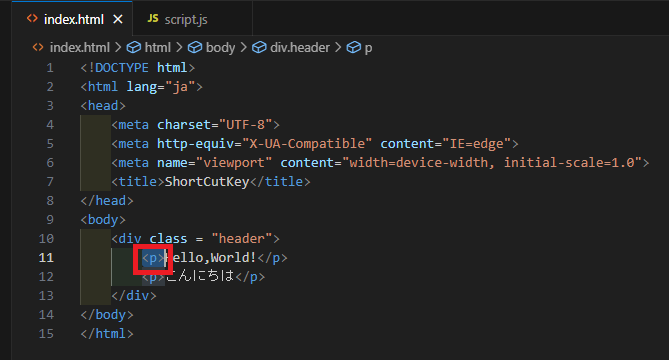The width and height of the screenshot is (669, 360).
Task: Select p element in the breadcrumb
Action: [x=368, y=48]
